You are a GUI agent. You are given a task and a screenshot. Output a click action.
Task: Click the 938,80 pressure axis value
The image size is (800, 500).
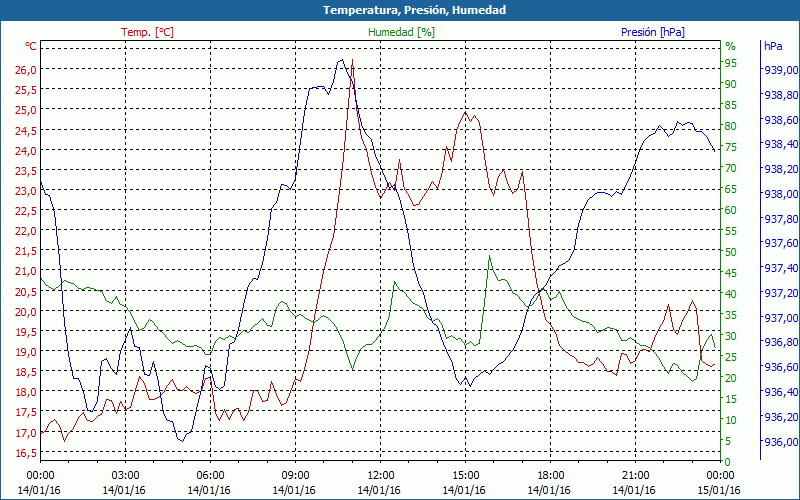pyautogui.click(x=782, y=95)
